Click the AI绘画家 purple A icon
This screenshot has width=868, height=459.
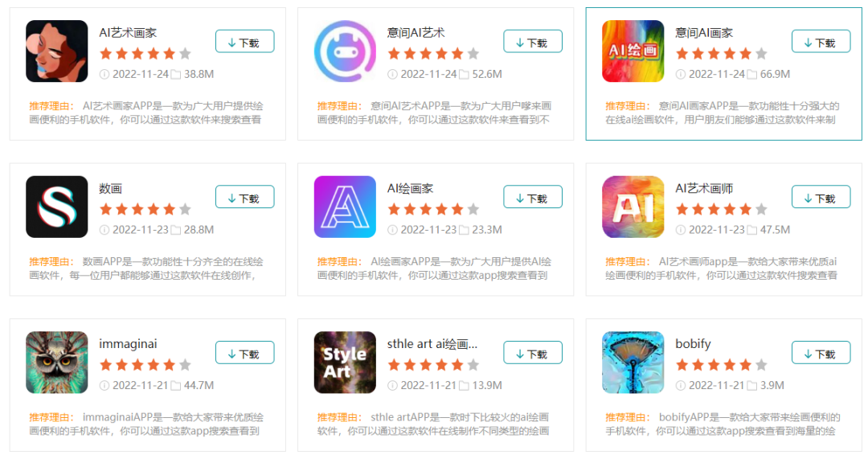pyautogui.click(x=345, y=207)
